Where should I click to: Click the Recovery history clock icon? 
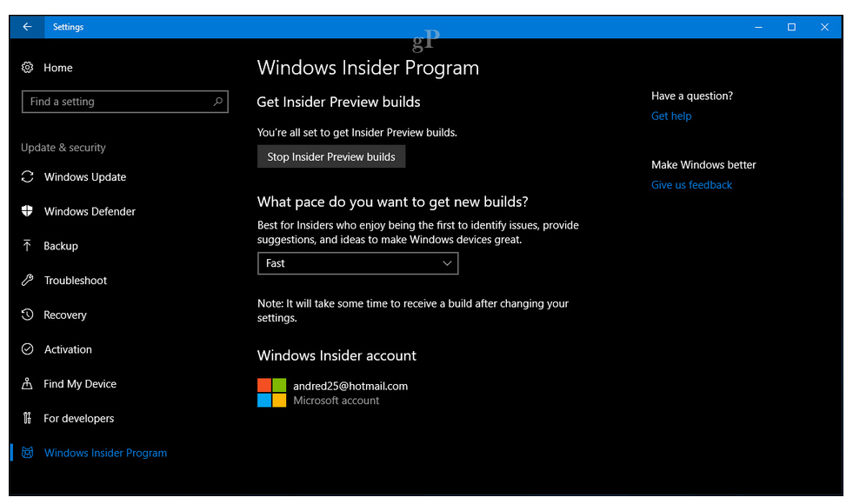(x=27, y=315)
